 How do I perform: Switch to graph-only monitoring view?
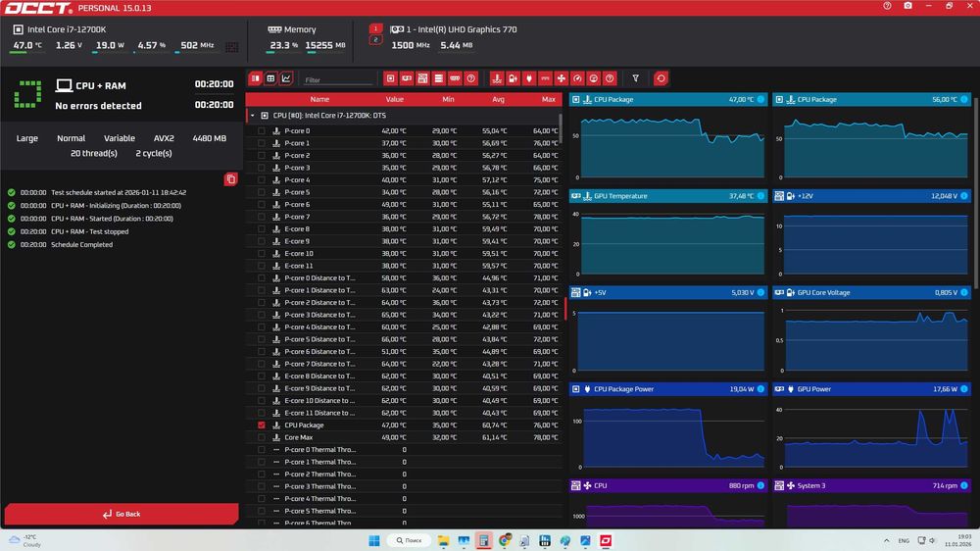(286, 78)
